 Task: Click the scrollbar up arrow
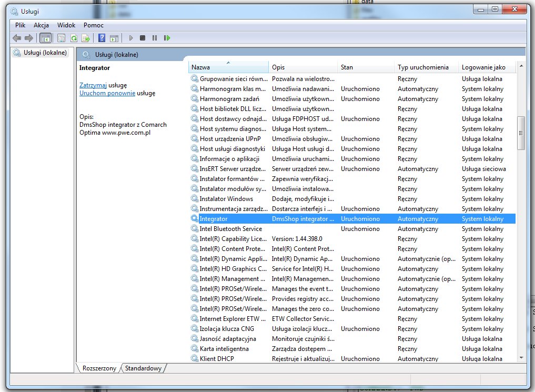pos(521,65)
